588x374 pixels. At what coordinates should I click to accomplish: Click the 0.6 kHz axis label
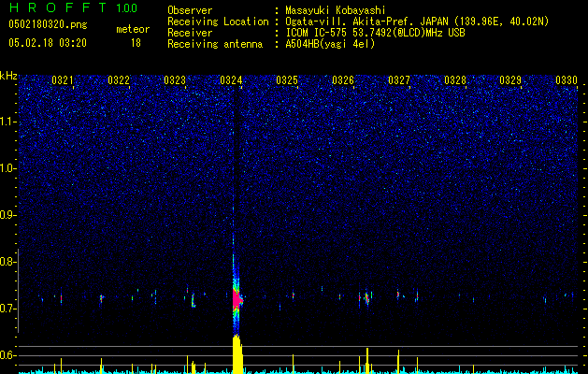click(x=7, y=355)
